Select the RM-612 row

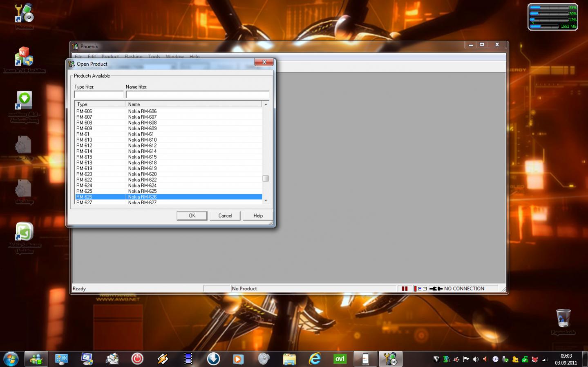(168, 145)
